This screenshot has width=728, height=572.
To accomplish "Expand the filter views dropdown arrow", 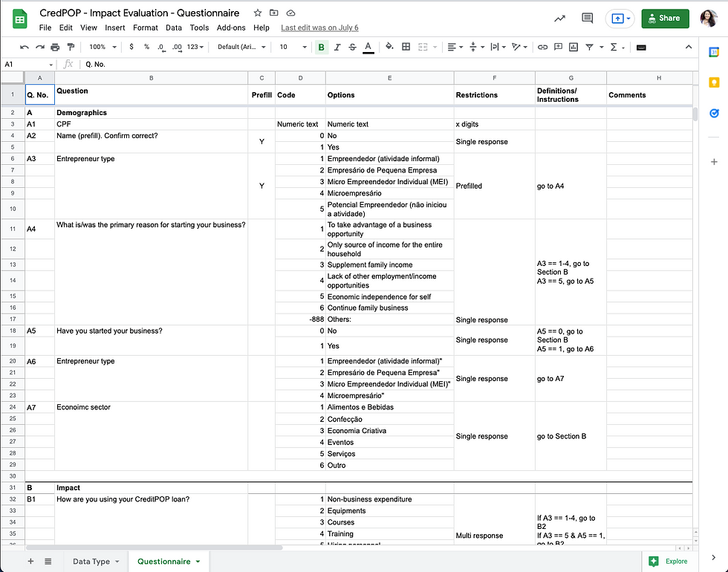I will [x=601, y=47].
